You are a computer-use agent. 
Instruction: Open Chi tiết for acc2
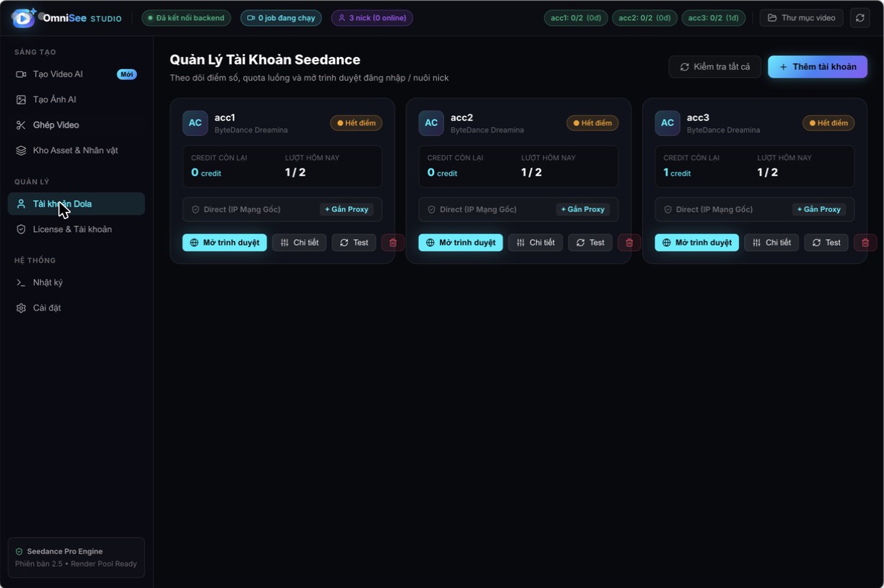point(536,243)
